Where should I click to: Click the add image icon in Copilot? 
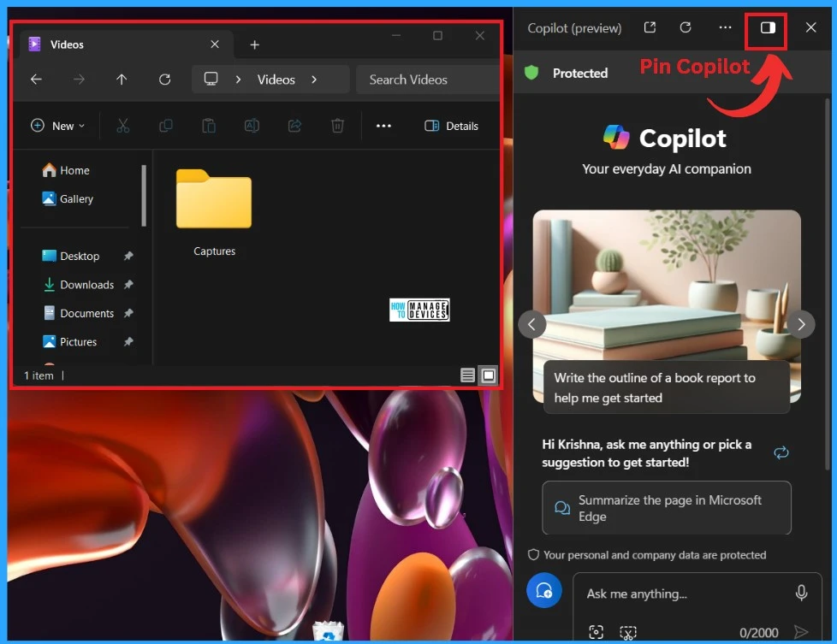coord(596,632)
